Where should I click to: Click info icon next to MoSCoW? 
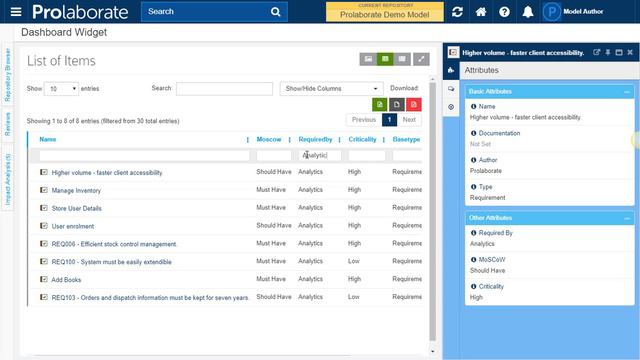[x=473, y=260]
